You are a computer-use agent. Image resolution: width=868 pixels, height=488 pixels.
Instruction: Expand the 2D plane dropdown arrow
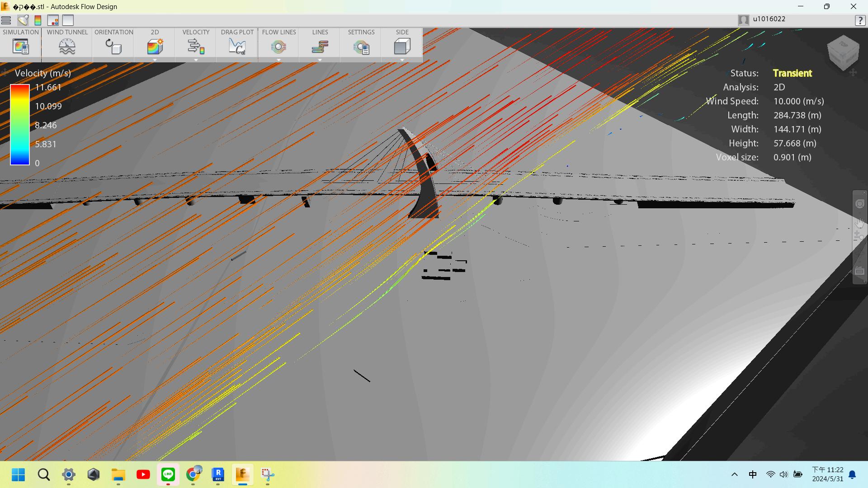pos(155,60)
